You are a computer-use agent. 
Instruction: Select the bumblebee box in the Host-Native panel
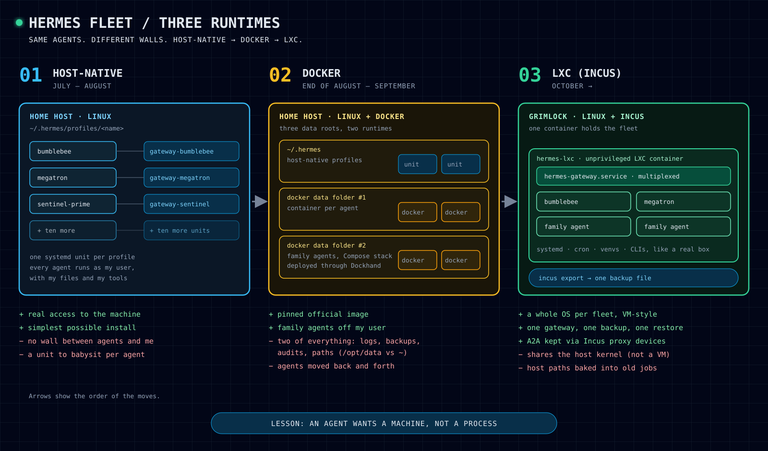[x=73, y=151]
